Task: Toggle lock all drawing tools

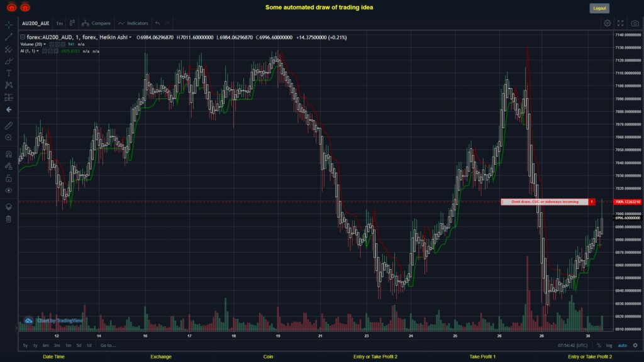Action: click(x=9, y=178)
